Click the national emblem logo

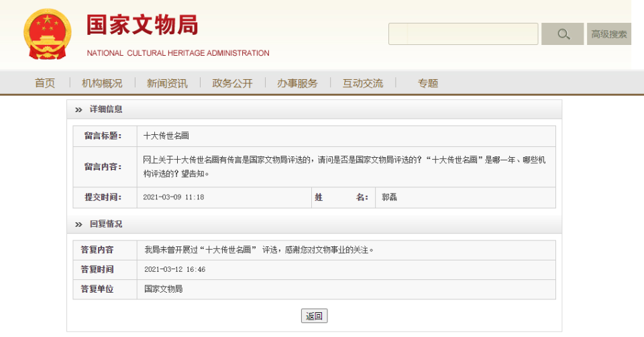pos(47,34)
